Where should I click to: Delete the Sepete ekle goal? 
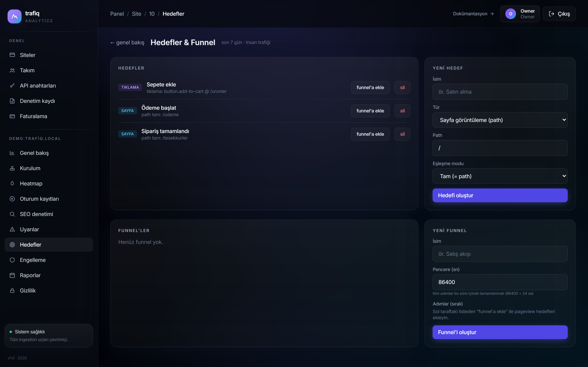(402, 87)
